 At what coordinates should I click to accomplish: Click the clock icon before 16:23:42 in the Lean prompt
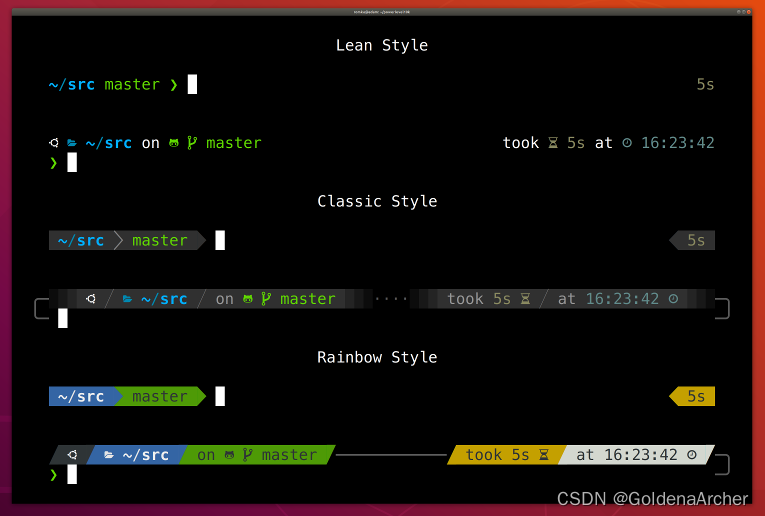click(x=627, y=142)
